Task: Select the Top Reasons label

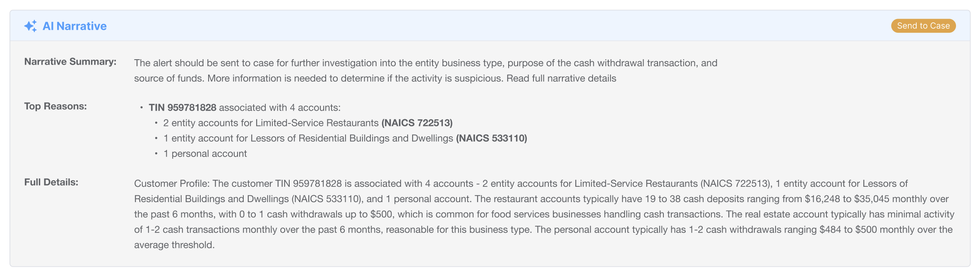Action: 55,106
